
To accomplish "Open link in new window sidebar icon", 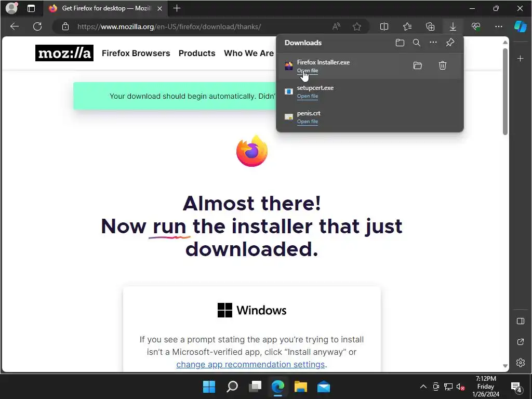I will [521, 342].
